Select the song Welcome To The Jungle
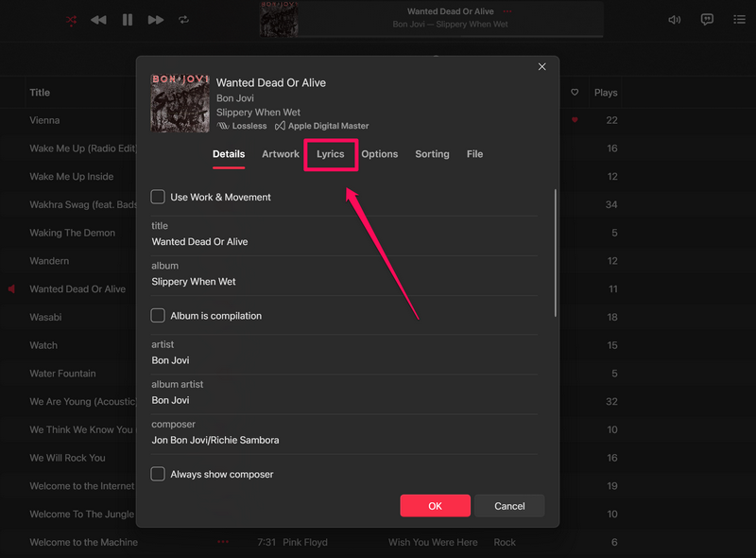Viewport: 756px width, 558px height. tap(81, 514)
